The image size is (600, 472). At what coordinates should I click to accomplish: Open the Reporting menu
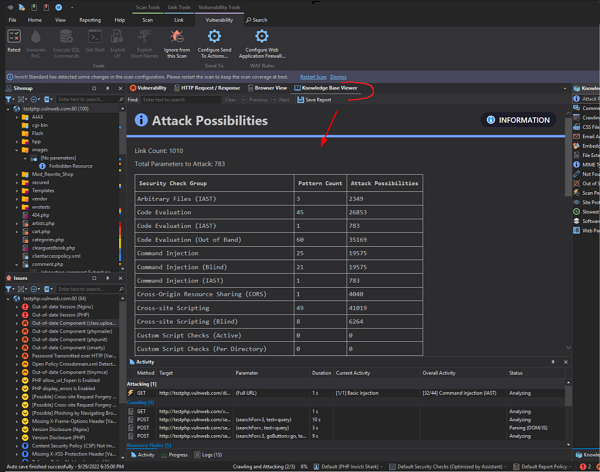pyautogui.click(x=90, y=19)
